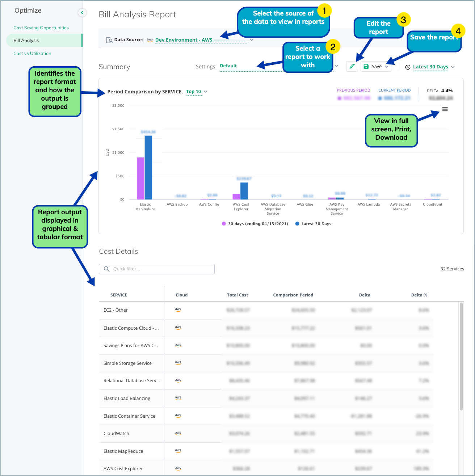This screenshot has height=476, width=475.
Task: Sort by Comparison Period column
Action: click(x=293, y=295)
